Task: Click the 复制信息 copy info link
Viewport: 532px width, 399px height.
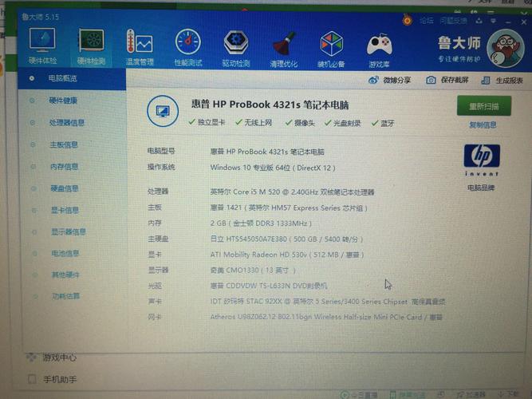Action: tap(483, 125)
